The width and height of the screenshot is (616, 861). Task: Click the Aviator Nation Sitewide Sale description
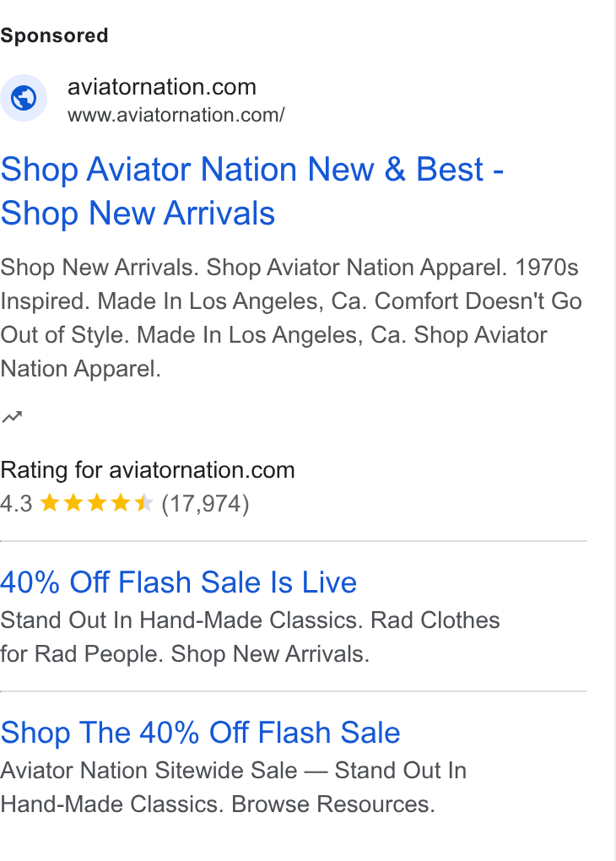tap(234, 787)
